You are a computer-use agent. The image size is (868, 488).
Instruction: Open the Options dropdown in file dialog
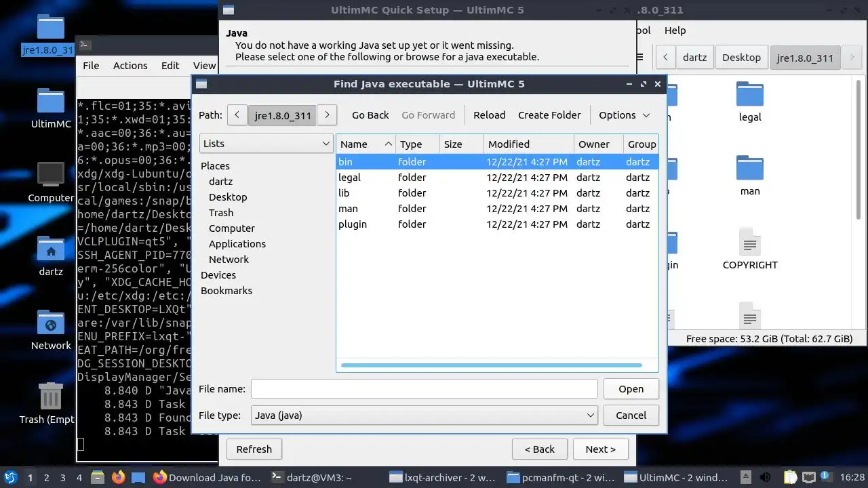624,115
